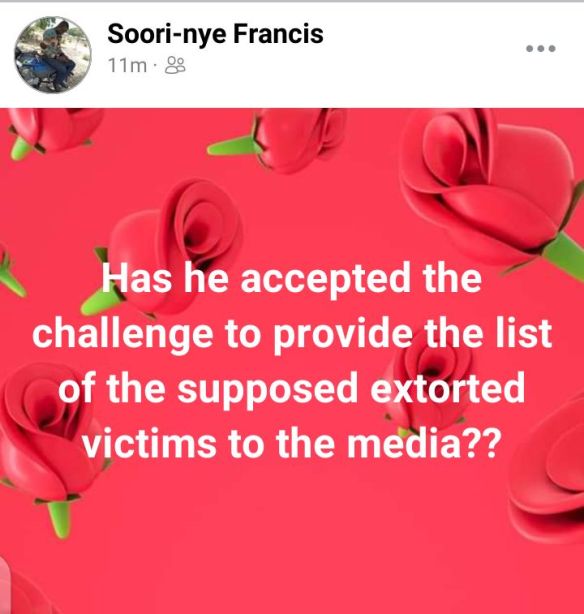
Task: Click the word "victims" in the post
Action: (149, 443)
